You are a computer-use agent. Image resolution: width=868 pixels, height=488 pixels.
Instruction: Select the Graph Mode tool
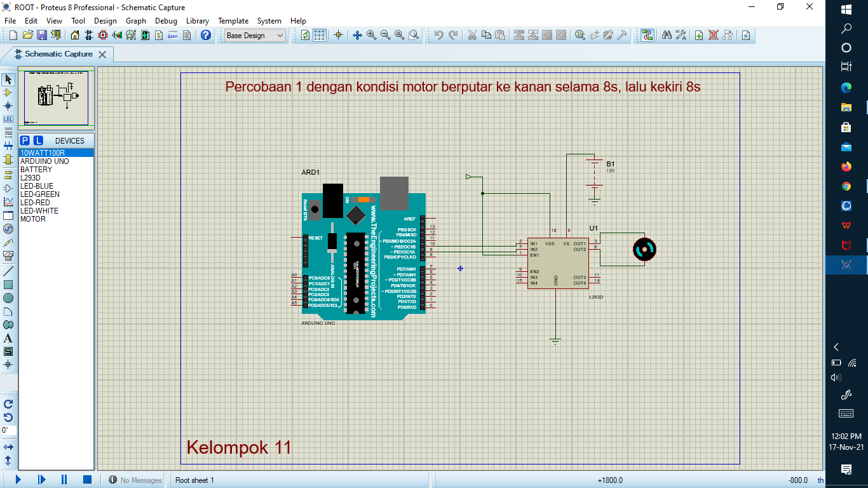coord(8,201)
